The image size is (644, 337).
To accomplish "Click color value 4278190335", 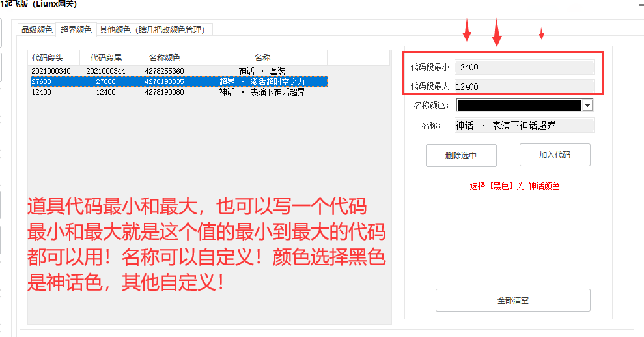I will 164,81.
